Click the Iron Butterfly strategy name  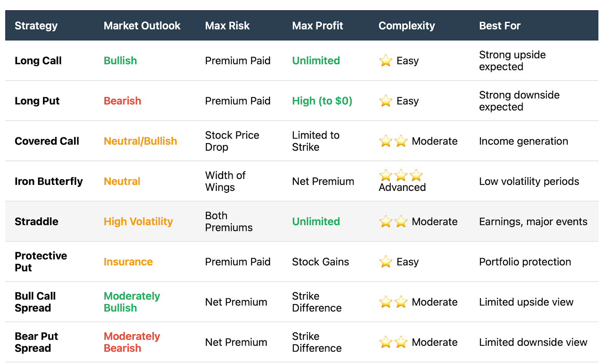tap(49, 181)
